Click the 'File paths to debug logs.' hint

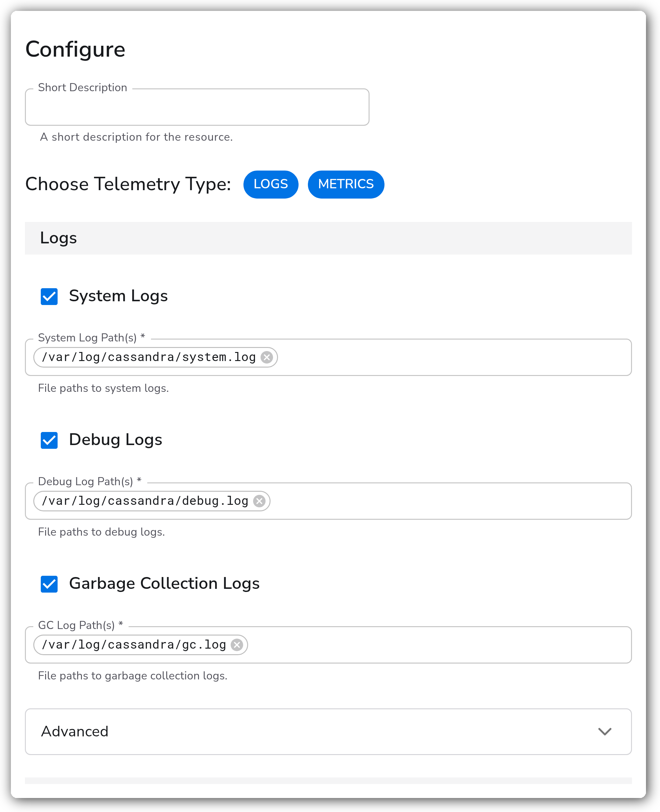coord(101,532)
